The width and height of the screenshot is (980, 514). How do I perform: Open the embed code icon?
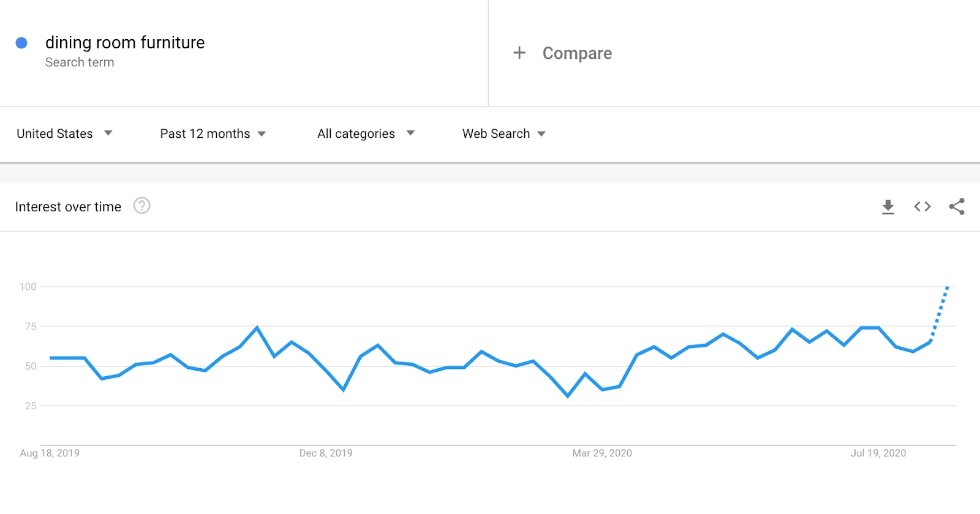click(922, 207)
